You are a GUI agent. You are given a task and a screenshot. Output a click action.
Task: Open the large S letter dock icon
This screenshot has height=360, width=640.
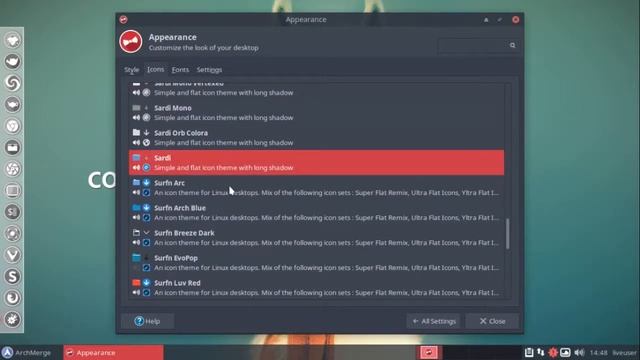coord(12,277)
